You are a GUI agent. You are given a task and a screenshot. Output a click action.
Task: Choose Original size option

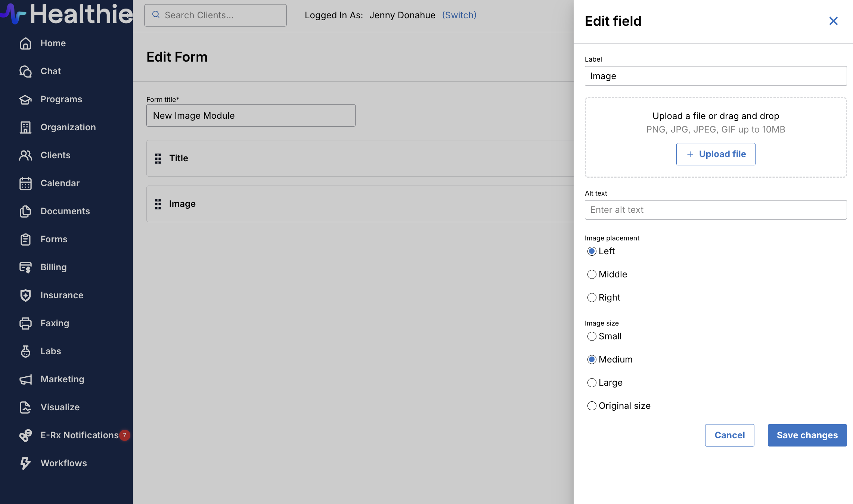592,406
